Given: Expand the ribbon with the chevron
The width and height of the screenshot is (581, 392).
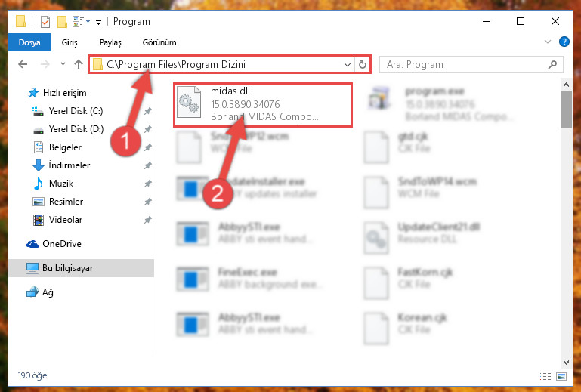Looking at the screenshot, I should click(547, 42).
